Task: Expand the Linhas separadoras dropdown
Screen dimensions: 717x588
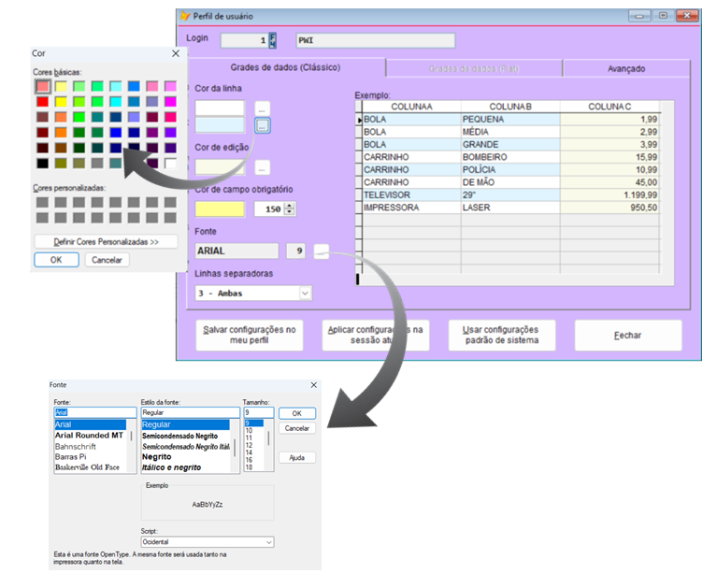Action: click(x=305, y=293)
